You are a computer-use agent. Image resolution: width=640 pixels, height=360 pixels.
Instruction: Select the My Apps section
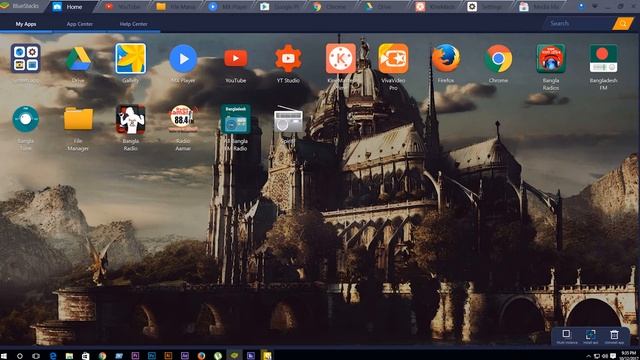[26, 24]
